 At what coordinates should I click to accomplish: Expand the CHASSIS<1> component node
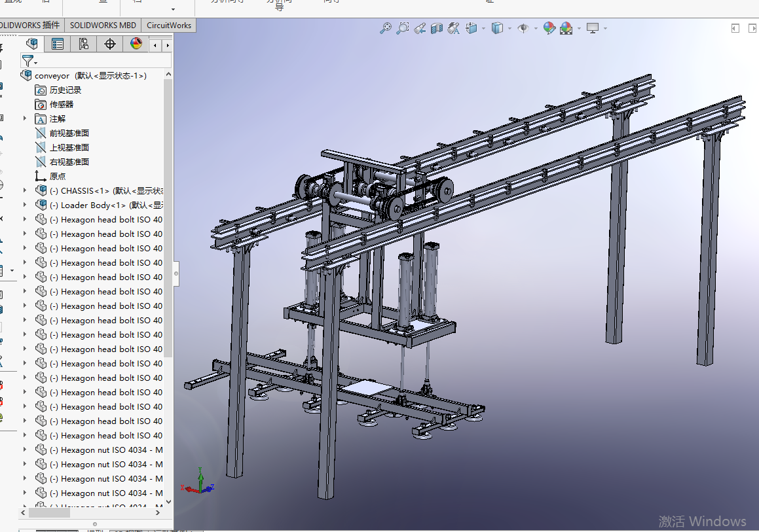pos(26,190)
